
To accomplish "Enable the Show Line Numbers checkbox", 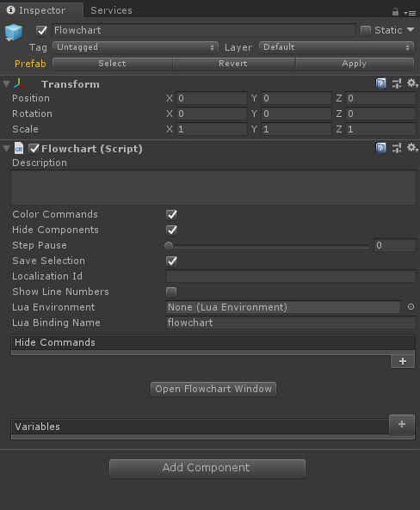I will pyautogui.click(x=171, y=292).
